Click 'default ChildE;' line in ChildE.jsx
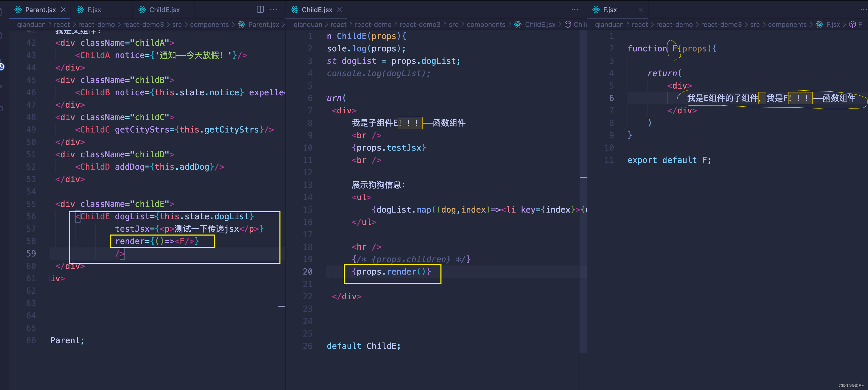 click(x=364, y=346)
